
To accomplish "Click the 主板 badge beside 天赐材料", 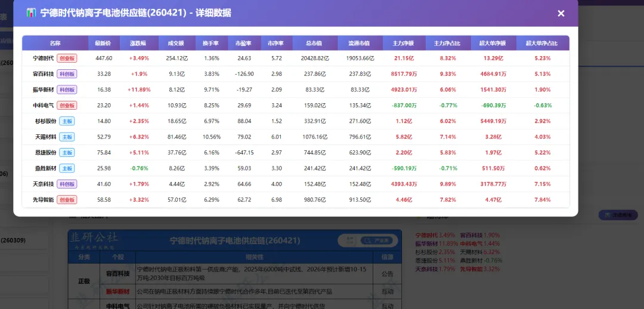I will [67, 137].
